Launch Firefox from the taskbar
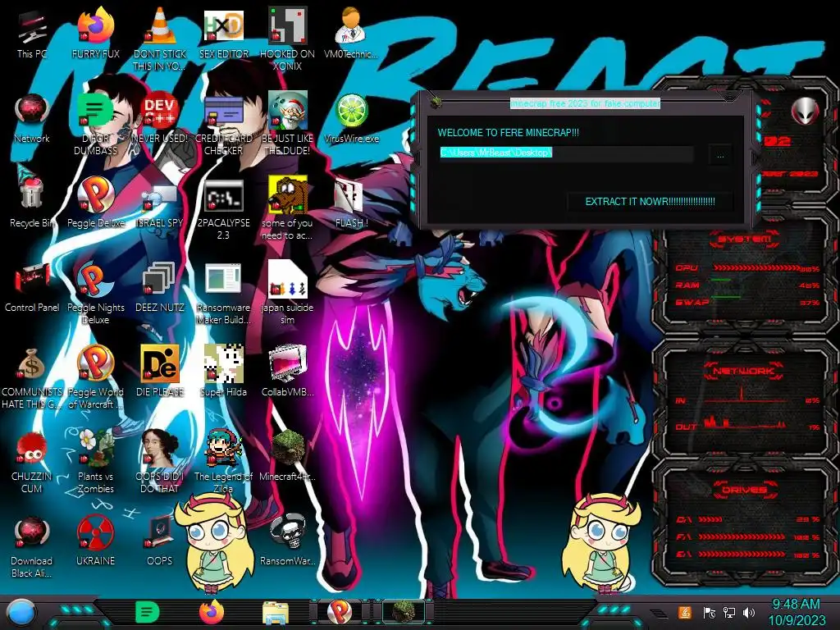The height and width of the screenshot is (630, 840). coord(212,612)
